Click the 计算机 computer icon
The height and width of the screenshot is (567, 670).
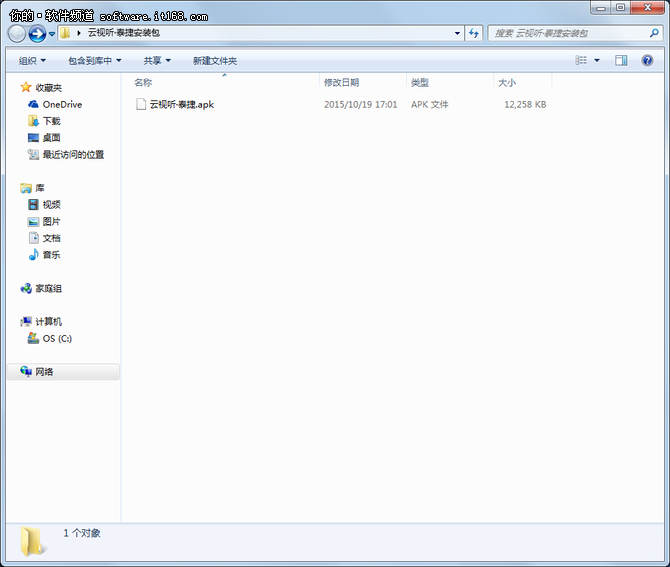(26, 321)
